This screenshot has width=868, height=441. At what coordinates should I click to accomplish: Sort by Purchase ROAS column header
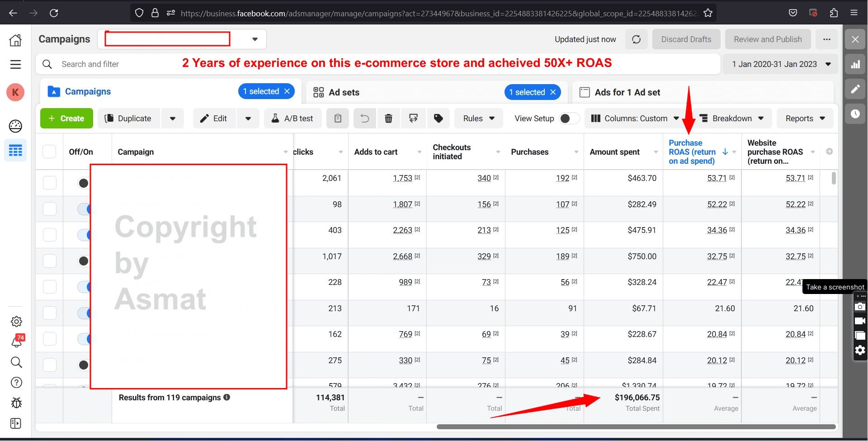692,152
